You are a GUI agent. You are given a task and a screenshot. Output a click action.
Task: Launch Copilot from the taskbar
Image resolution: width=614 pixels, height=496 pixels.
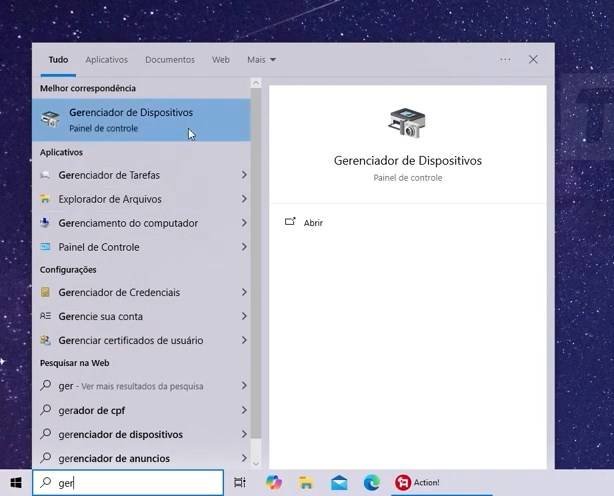[x=273, y=482]
